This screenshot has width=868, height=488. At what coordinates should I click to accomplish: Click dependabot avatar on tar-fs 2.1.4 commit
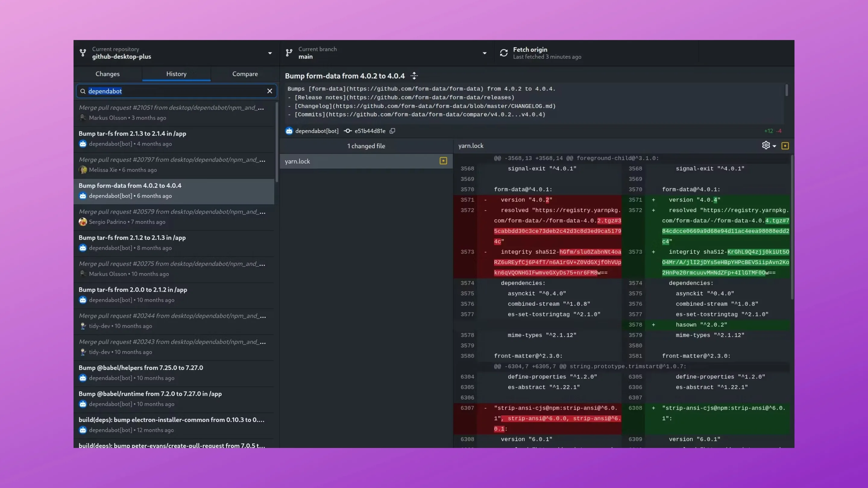click(x=83, y=144)
